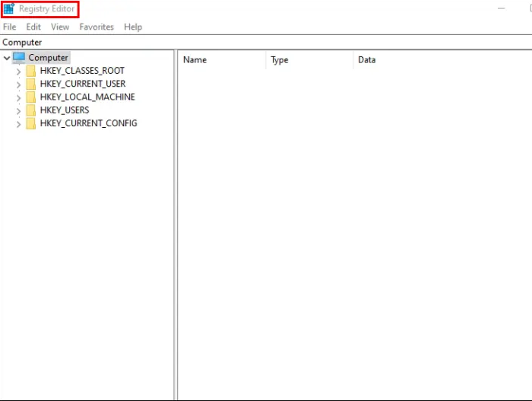Select the HKEY_CLASSES_ROOT label
The width and height of the screenshot is (532, 401).
tap(82, 71)
